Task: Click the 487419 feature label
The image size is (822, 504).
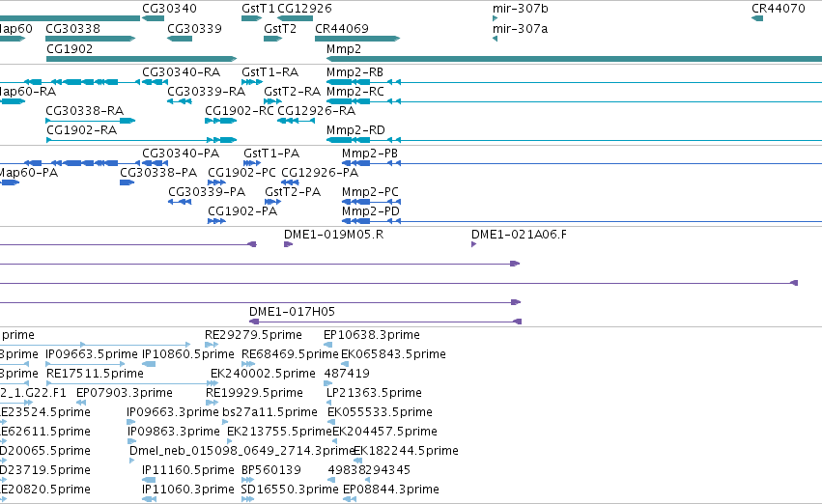Action: point(347,374)
